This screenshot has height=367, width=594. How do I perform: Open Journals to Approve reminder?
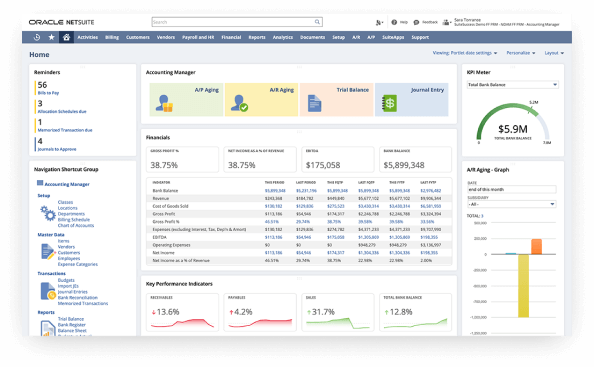pyautogui.click(x=57, y=149)
